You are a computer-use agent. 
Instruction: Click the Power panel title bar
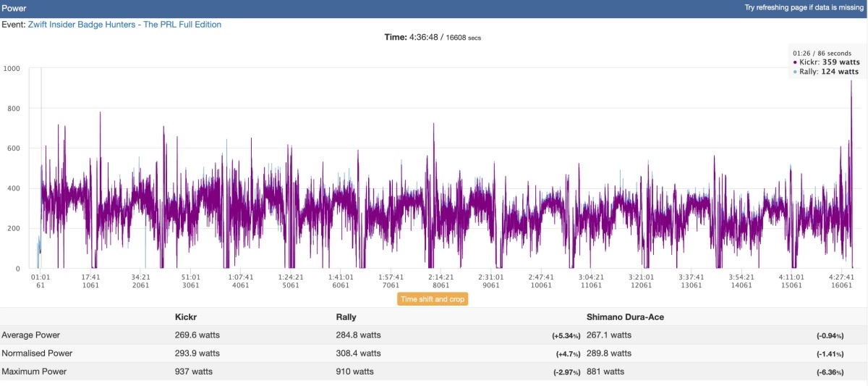(x=434, y=7)
